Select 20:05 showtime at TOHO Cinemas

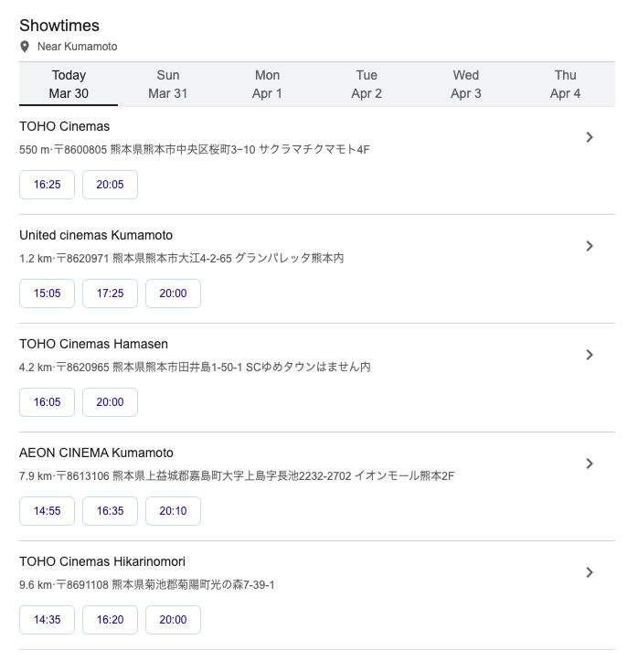(x=110, y=185)
